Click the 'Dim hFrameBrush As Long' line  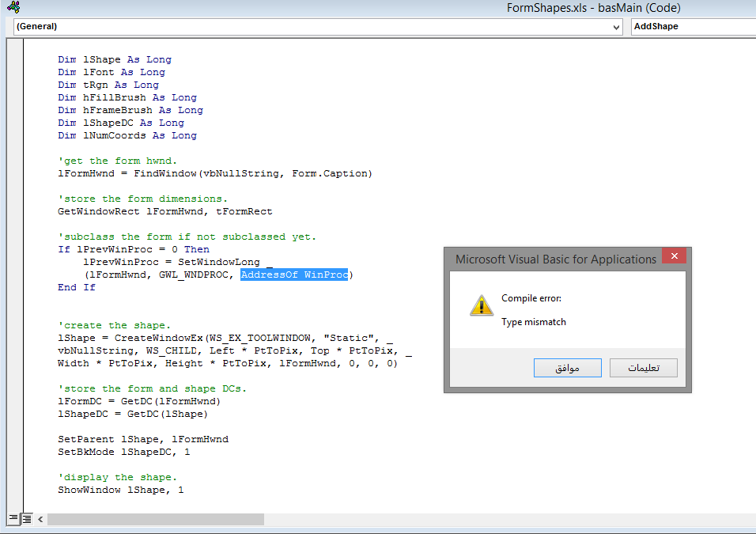coord(130,110)
